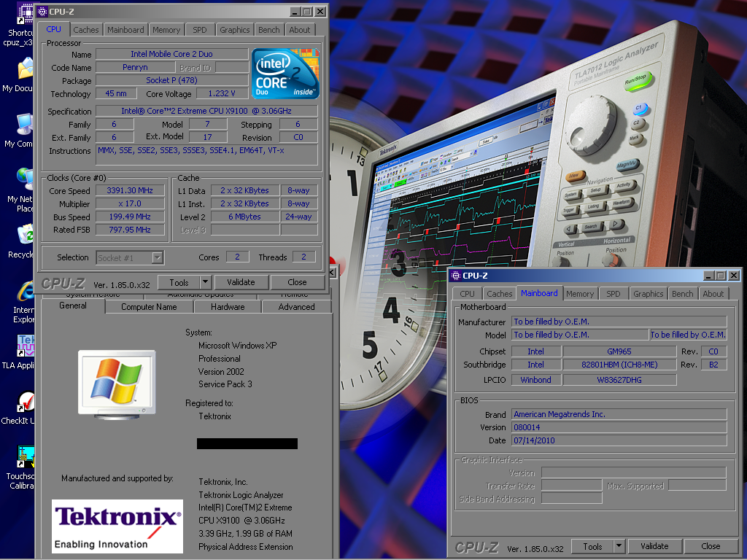This screenshot has height=560, width=747.
Task: Open the My Computer desktop icon
Action: coord(26,124)
